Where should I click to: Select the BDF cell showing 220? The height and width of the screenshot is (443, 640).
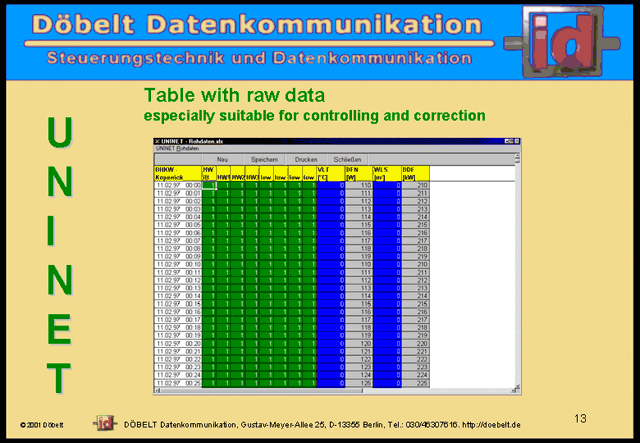[x=416, y=344]
